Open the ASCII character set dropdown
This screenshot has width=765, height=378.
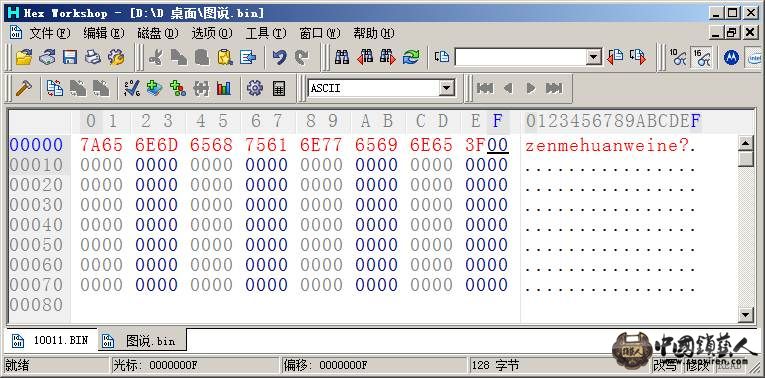point(446,88)
